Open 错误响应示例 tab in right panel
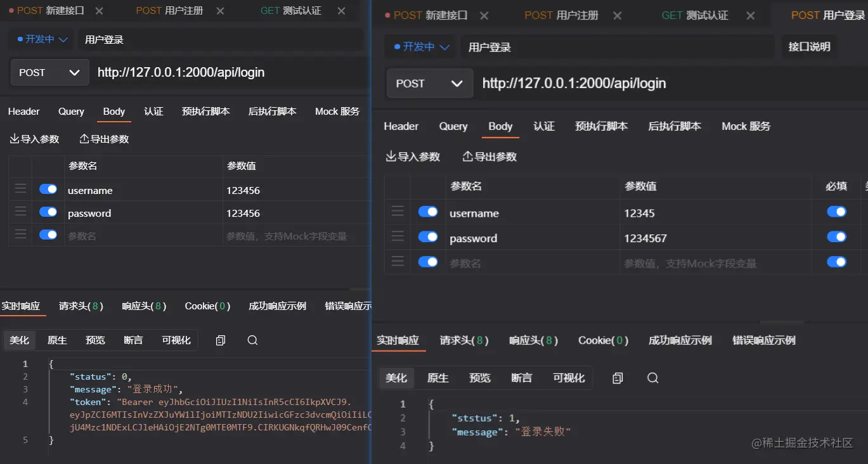The image size is (868, 464). pyautogui.click(x=763, y=340)
